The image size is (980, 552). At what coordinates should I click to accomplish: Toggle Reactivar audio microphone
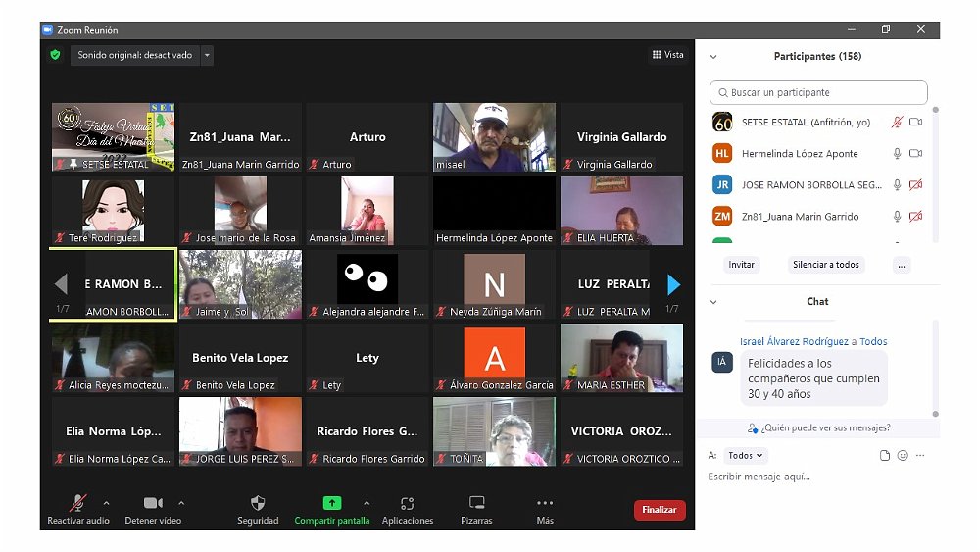tap(78, 504)
